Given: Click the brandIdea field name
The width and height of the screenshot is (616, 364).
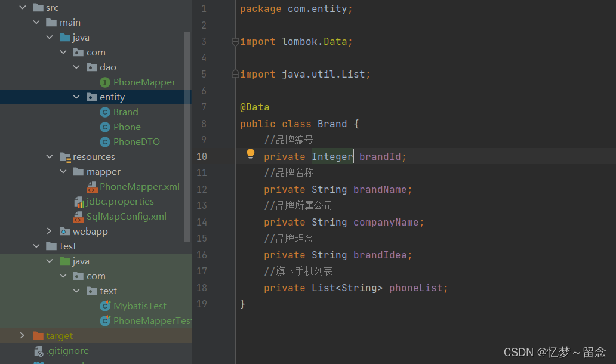Looking at the screenshot, I should click(380, 255).
